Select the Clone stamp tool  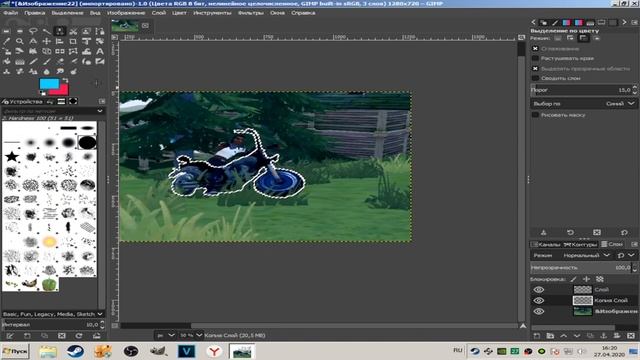[7, 72]
